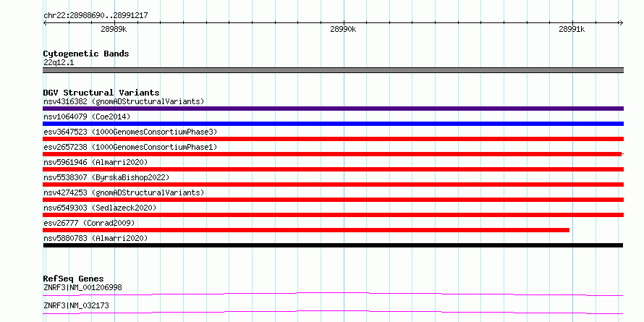Open nsv5538307 (ByrskaBishop2022) label
Image resolution: width=644 pixels, height=322 pixels.
click(106, 177)
